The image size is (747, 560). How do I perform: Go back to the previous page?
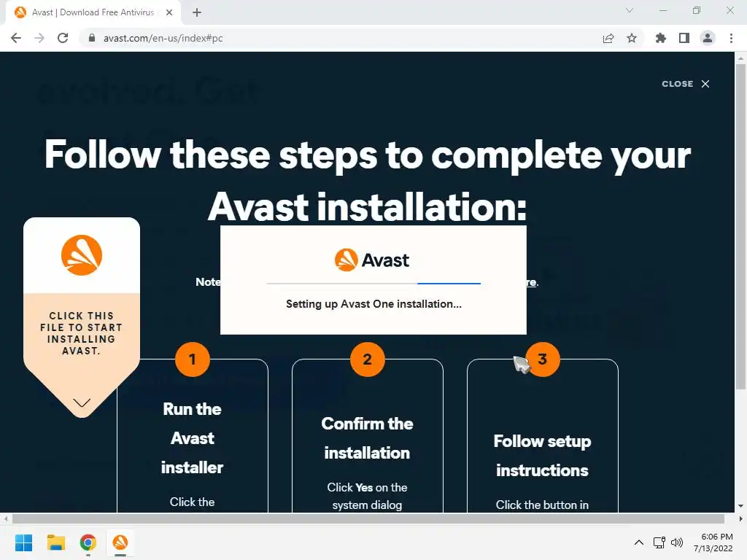pos(16,38)
